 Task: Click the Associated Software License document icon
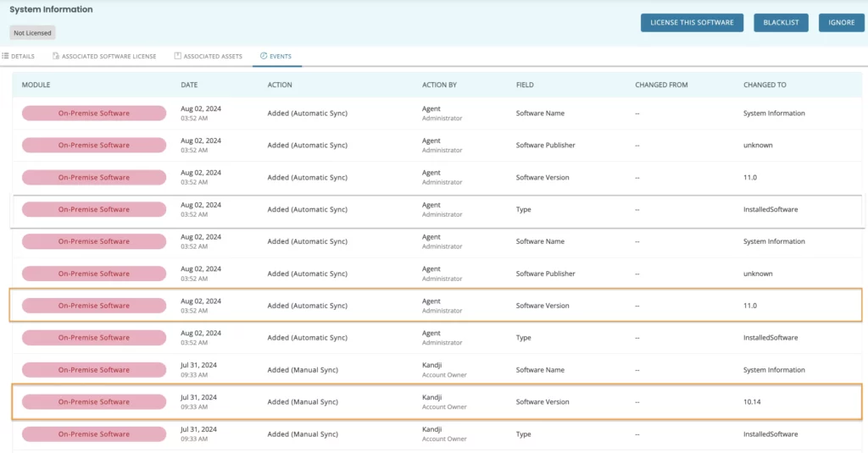[56, 56]
